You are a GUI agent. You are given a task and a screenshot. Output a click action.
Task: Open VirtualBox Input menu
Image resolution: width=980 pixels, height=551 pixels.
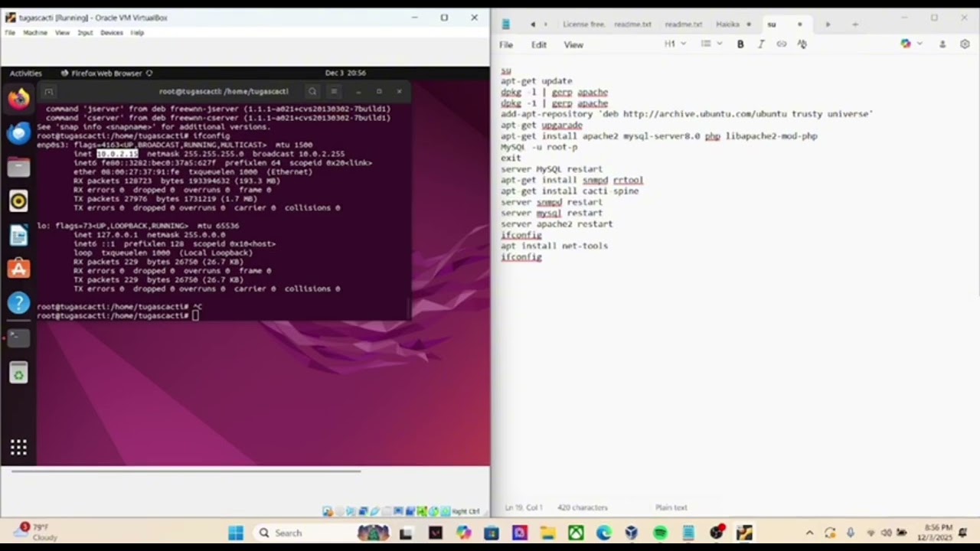85,33
